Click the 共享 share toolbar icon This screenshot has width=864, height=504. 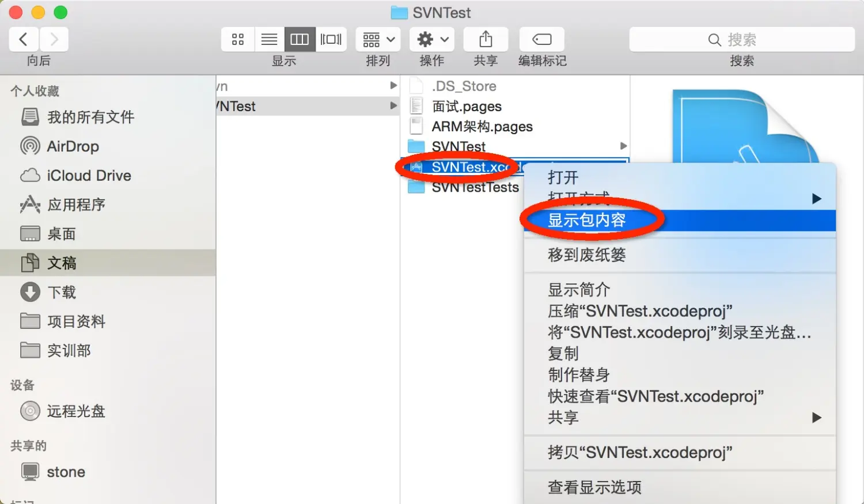486,39
